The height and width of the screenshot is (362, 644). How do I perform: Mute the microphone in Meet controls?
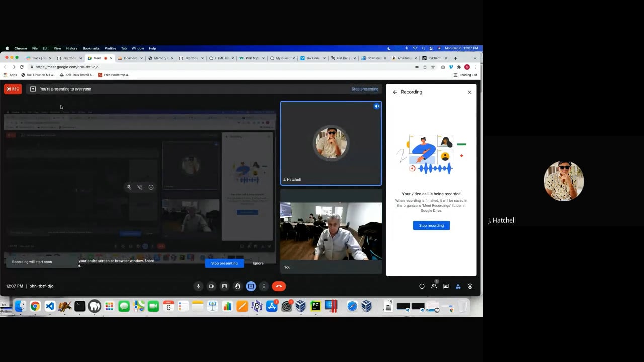198,286
